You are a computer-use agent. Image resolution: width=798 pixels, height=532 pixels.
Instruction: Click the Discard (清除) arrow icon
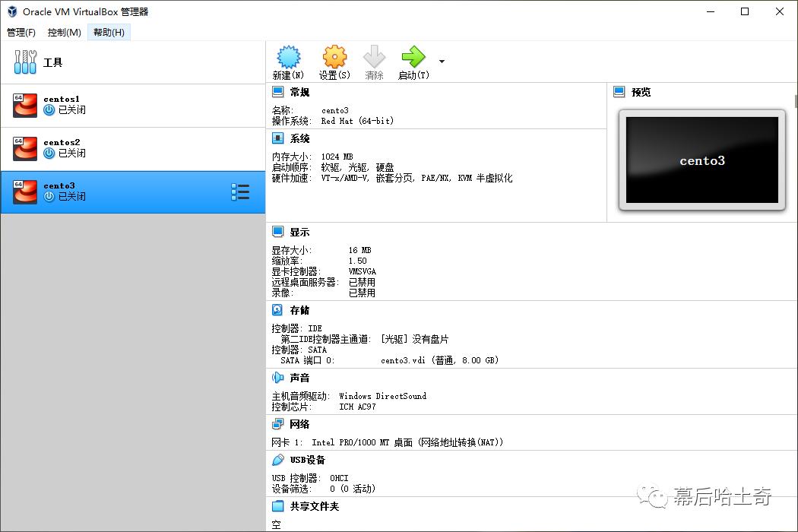374,57
